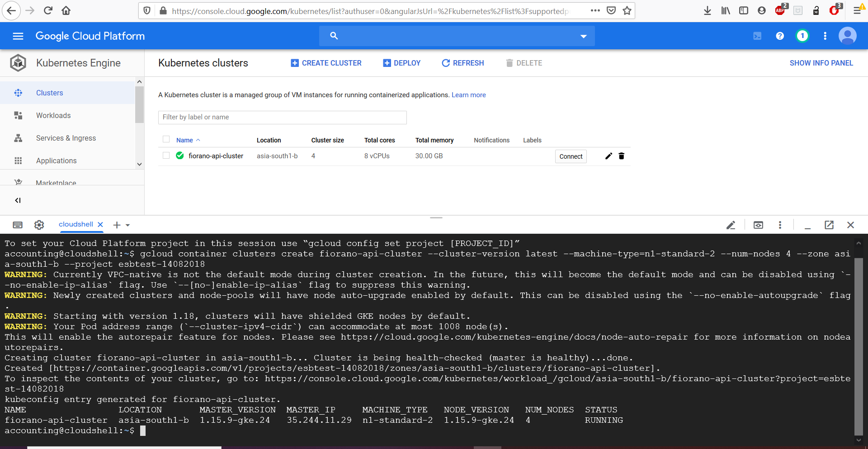Toggle the select-all clusters checkbox
The image size is (868, 449).
pyautogui.click(x=166, y=139)
